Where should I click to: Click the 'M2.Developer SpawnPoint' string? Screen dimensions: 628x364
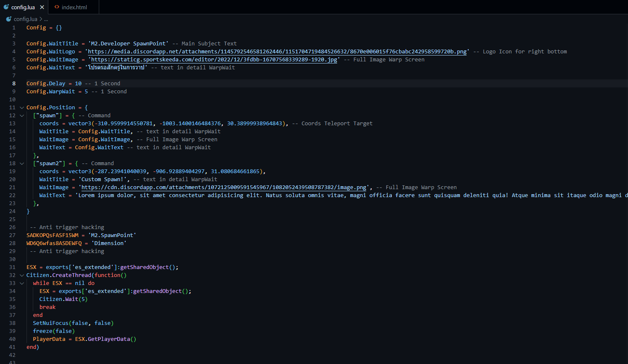pos(128,44)
